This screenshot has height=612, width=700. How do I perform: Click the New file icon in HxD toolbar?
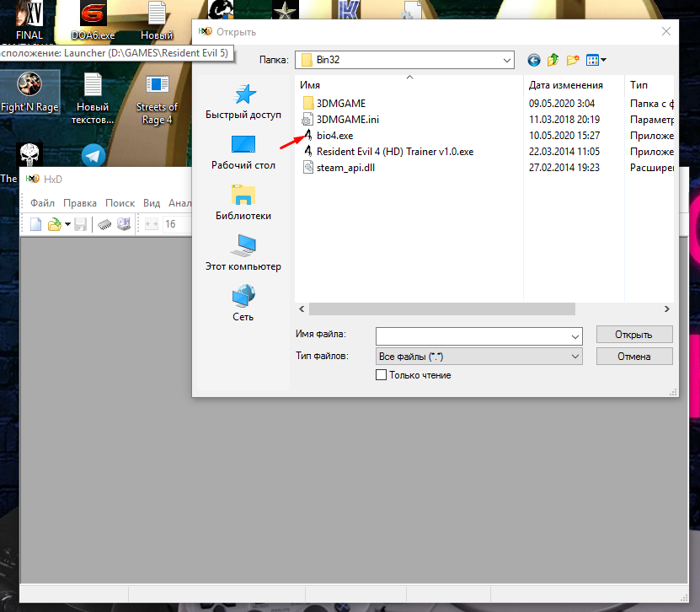point(35,224)
